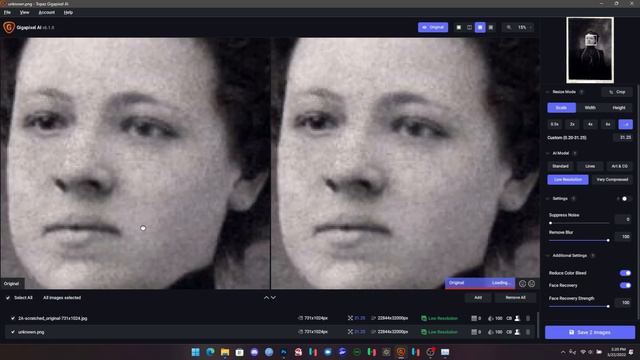Click face recovery person icon in 2k-scratched_original row
The height and width of the screenshot is (360, 640).
click(517, 318)
